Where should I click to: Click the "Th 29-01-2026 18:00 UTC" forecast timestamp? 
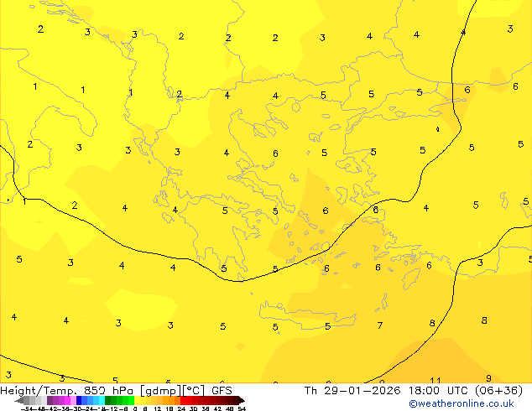[387, 391]
